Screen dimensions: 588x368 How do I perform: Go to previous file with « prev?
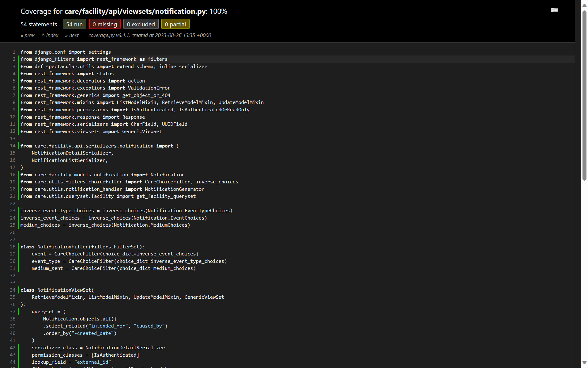click(x=27, y=35)
